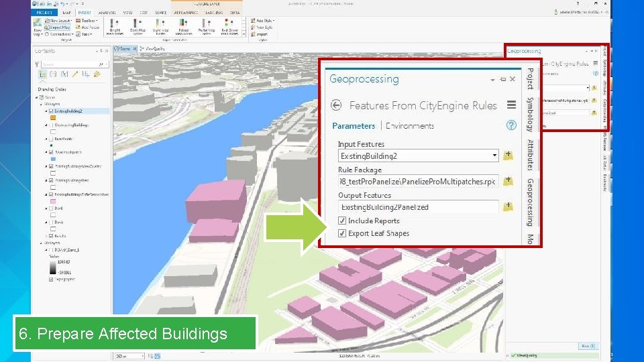Open hamburger menu in enlarged panel
The width and height of the screenshot is (644, 362).
[x=511, y=105]
